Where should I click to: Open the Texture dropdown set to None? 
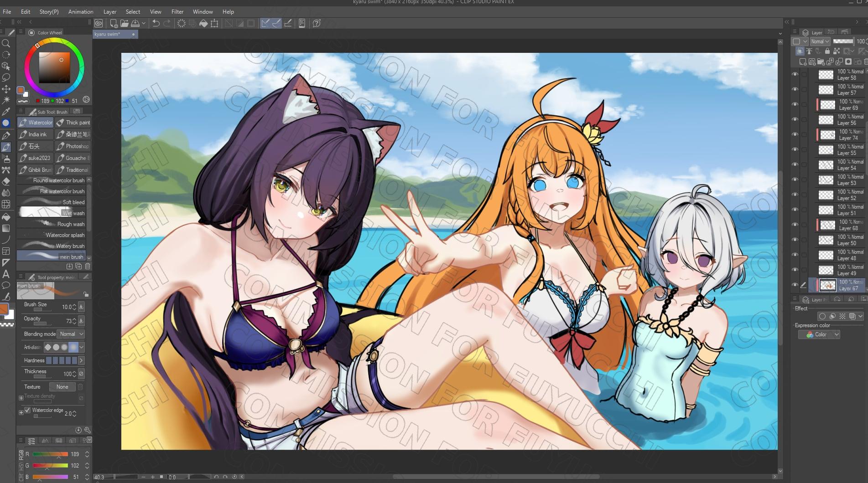(x=62, y=386)
